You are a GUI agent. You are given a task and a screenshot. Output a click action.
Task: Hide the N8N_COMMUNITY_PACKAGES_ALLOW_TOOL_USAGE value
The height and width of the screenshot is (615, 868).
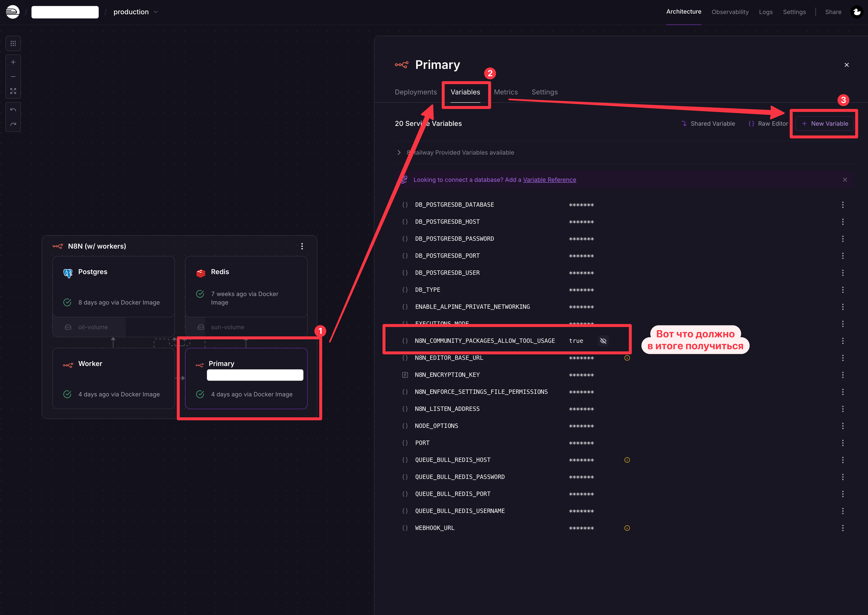tap(603, 341)
